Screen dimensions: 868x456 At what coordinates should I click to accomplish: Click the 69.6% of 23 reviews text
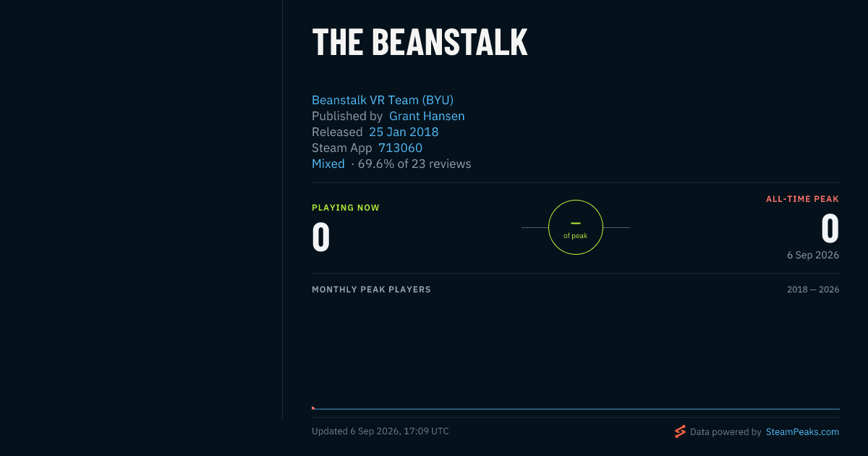click(x=414, y=164)
